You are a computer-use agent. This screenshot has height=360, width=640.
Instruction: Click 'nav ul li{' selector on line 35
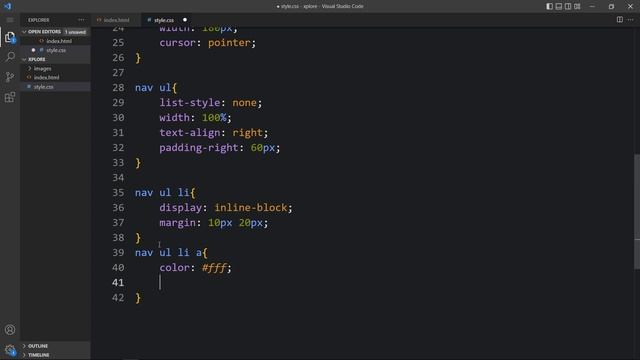coord(165,193)
